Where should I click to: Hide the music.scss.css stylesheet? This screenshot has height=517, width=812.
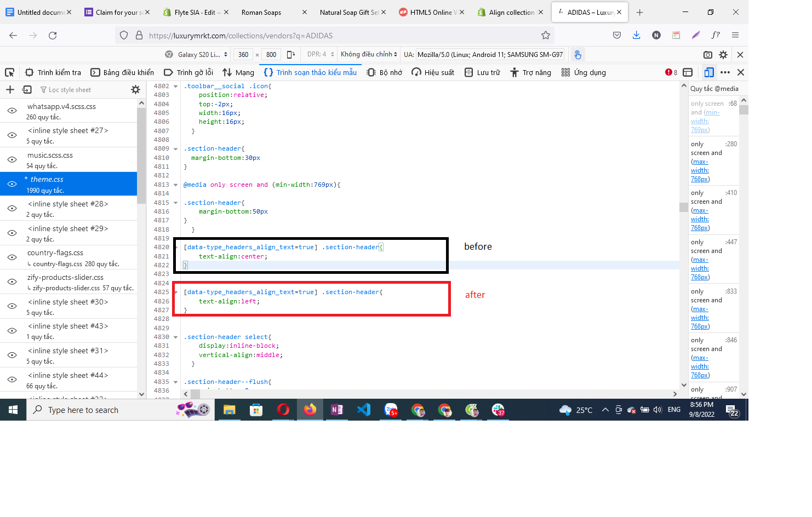click(x=12, y=160)
